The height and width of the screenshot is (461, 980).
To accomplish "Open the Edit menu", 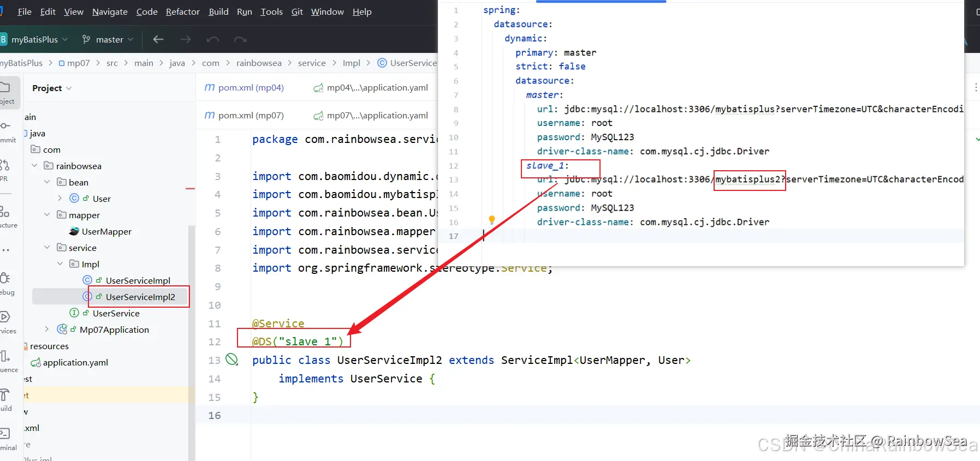I will coord(48,11).
